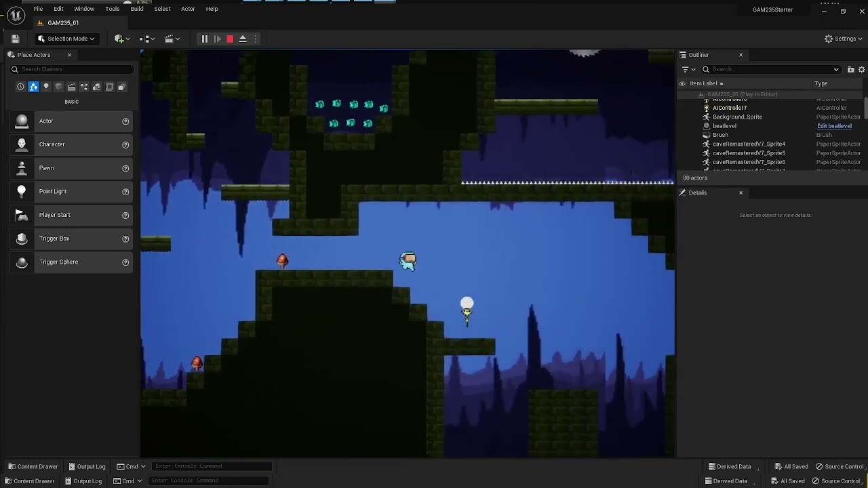Open the Outliner settings gear icon
Viewport: 868px width, 488px height.
tap(861, 68)
